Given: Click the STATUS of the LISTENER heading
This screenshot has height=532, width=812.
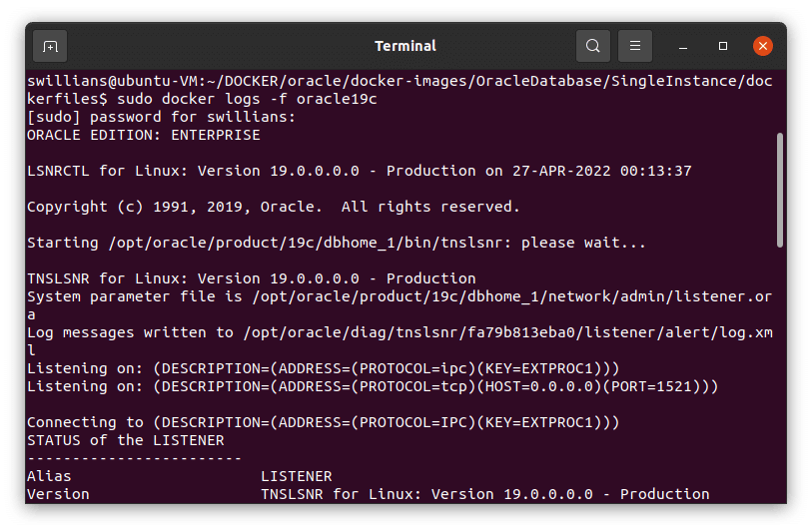Looking at the screenshot, I should 125,440.
